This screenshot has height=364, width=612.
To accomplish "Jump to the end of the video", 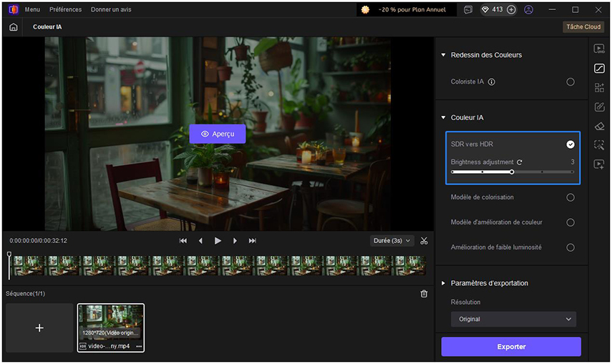I will click(253, 241).
